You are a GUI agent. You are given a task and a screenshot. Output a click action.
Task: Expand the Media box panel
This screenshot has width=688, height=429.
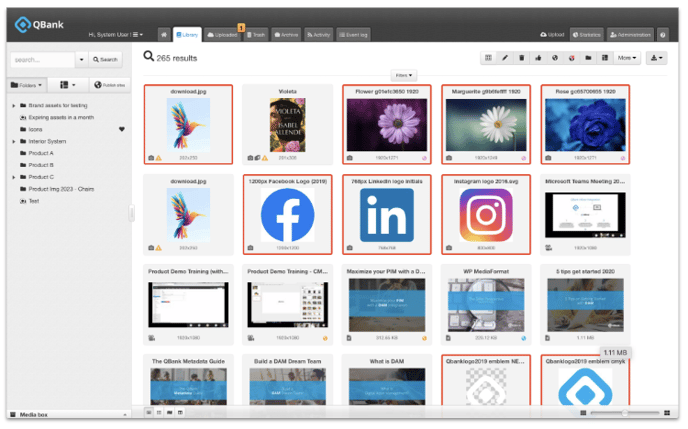69,415
